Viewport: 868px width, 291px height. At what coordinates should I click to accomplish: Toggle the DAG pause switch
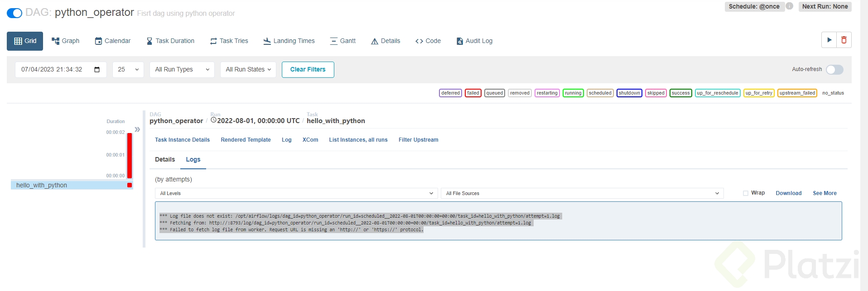coord(14,13)
